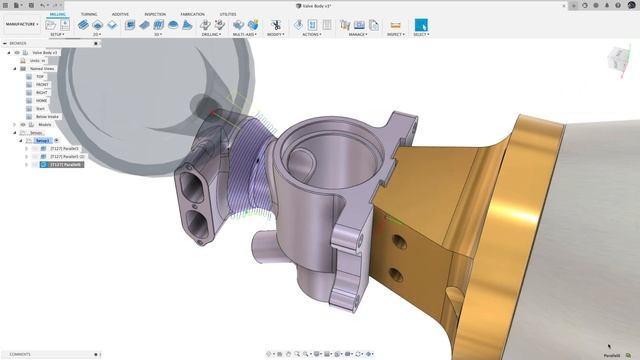The width and height of the screenshot is (640, 360).
Task: Select the second 2D toolpath icon
Action: (x=98, y=25)
